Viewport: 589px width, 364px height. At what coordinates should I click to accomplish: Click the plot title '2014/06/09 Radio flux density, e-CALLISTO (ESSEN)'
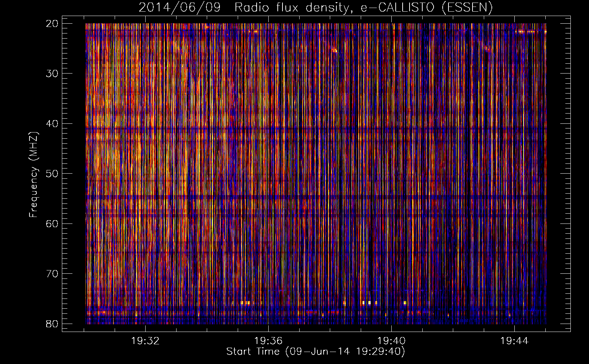click(316, 7)
